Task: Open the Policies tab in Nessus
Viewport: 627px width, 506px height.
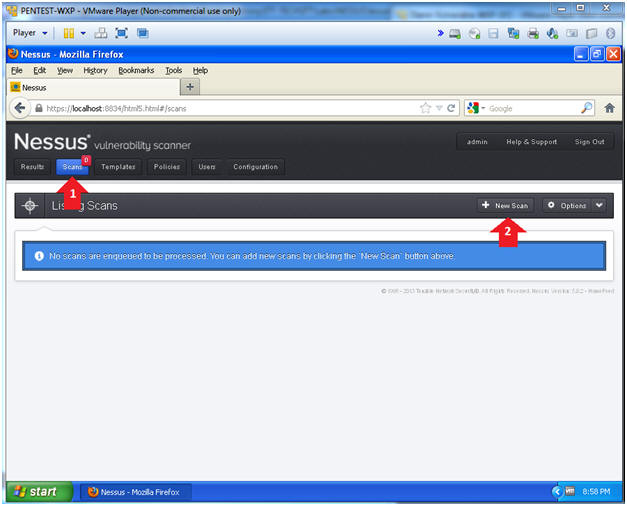Action: click(167, 167)
